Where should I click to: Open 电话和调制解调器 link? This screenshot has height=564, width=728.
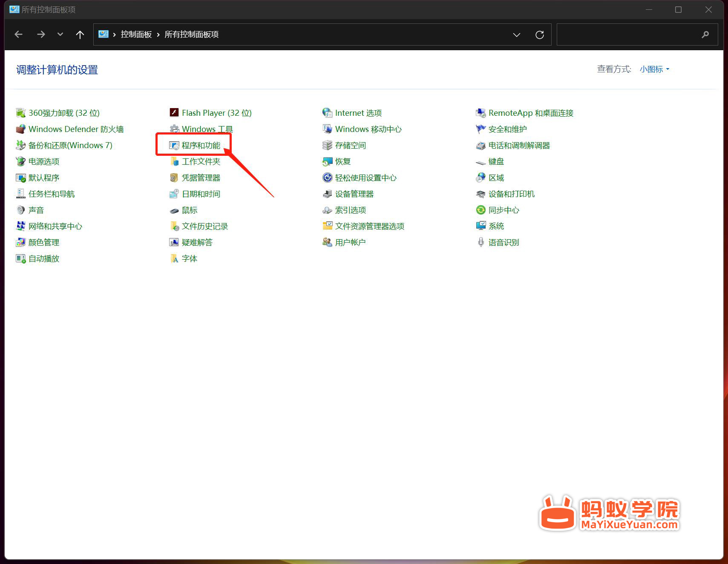coord(519,145)
